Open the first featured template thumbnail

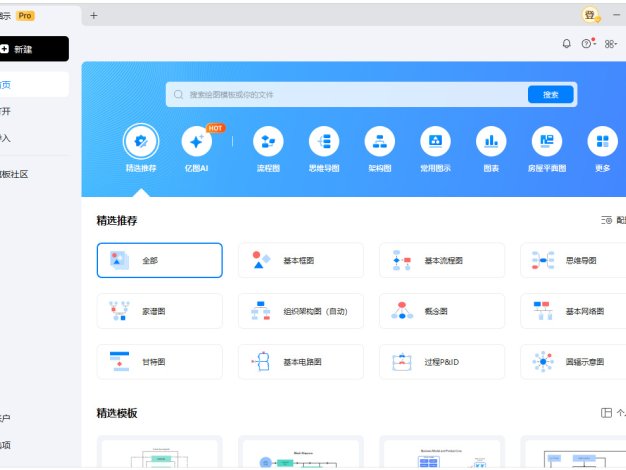click(160, 452)
